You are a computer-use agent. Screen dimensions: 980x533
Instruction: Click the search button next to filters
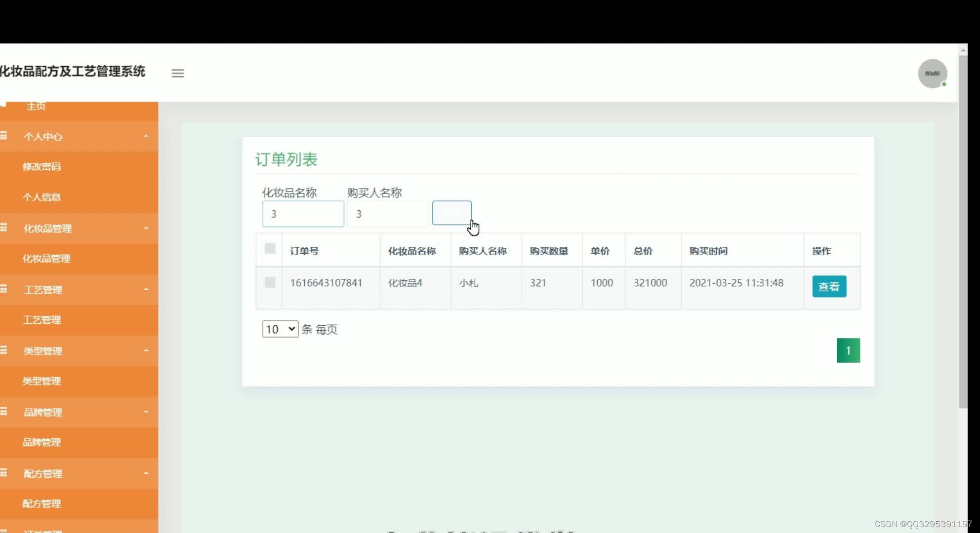point(451,213)
